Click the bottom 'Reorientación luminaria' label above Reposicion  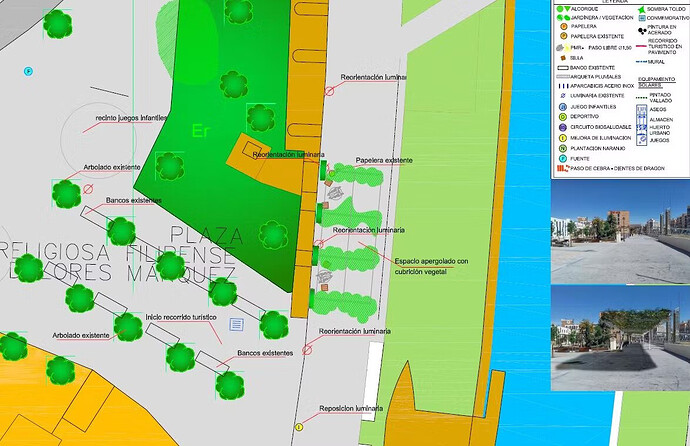click(355, 331)
